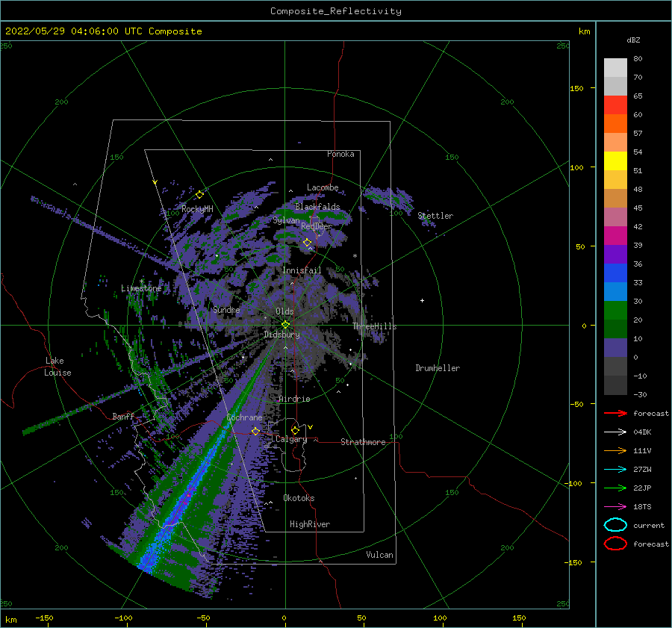Click the Lacombe label

[x=323, y=187]
